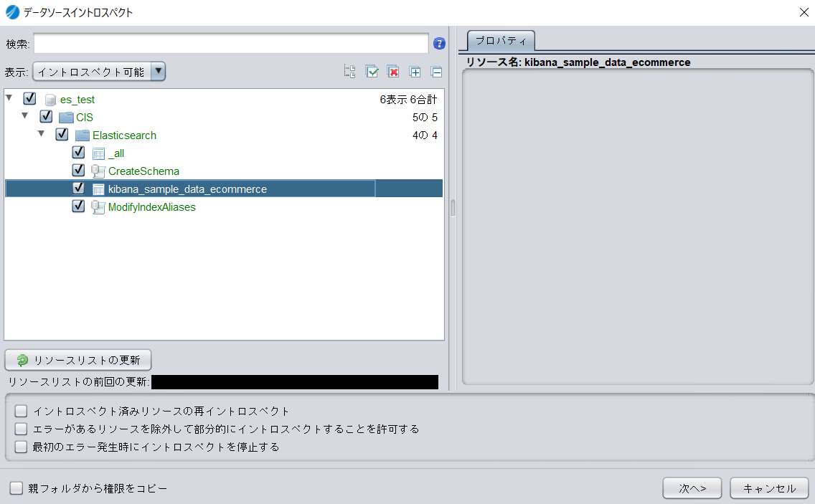The width and height of the screenshot is (815, 504).
Task: Close the データソースイントロスペクト dialog
Action: point(804,12)
